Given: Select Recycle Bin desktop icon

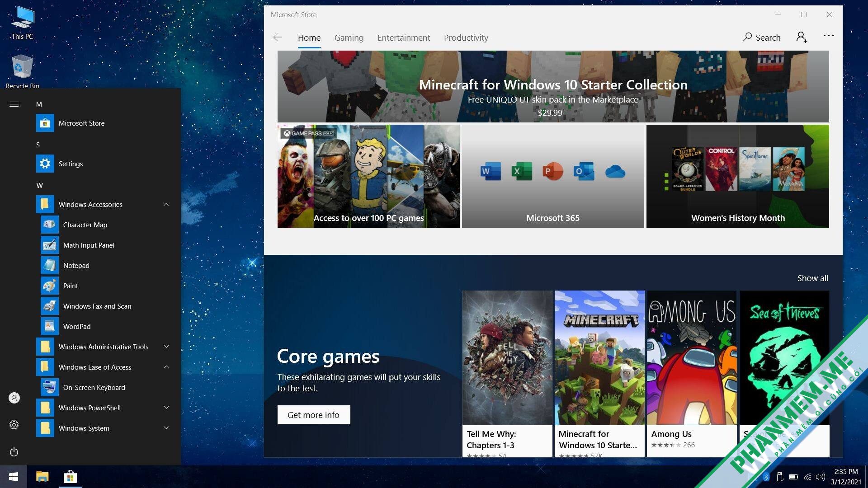Looking at the screenshot, I should [x=22, y=71].
